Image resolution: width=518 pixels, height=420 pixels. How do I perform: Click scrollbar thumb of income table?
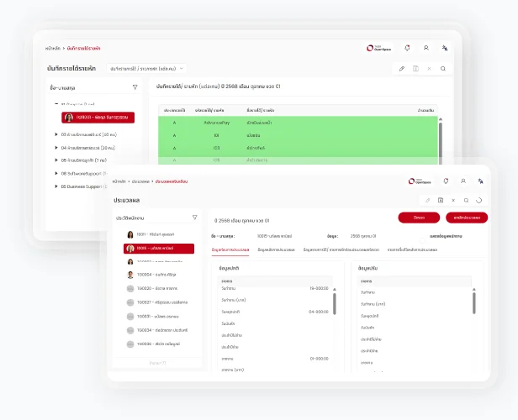point(441,143)
